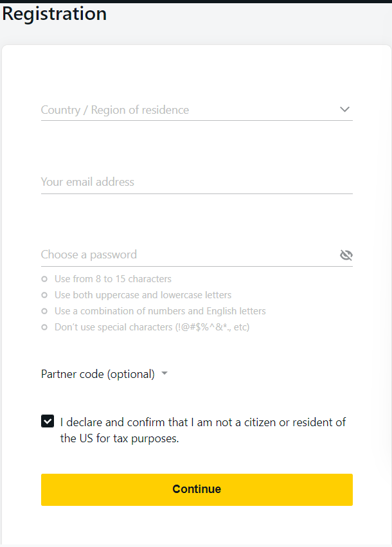The image size is (392, 547).
Task: Show password using the crossed-eye icon
Action: (346, 255)
